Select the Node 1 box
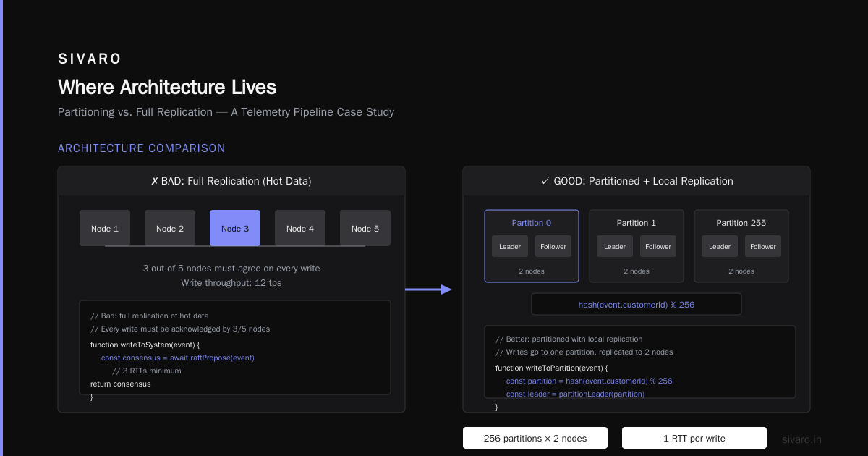The height and width of the screenshot is (456, 868). pos(105,228)
